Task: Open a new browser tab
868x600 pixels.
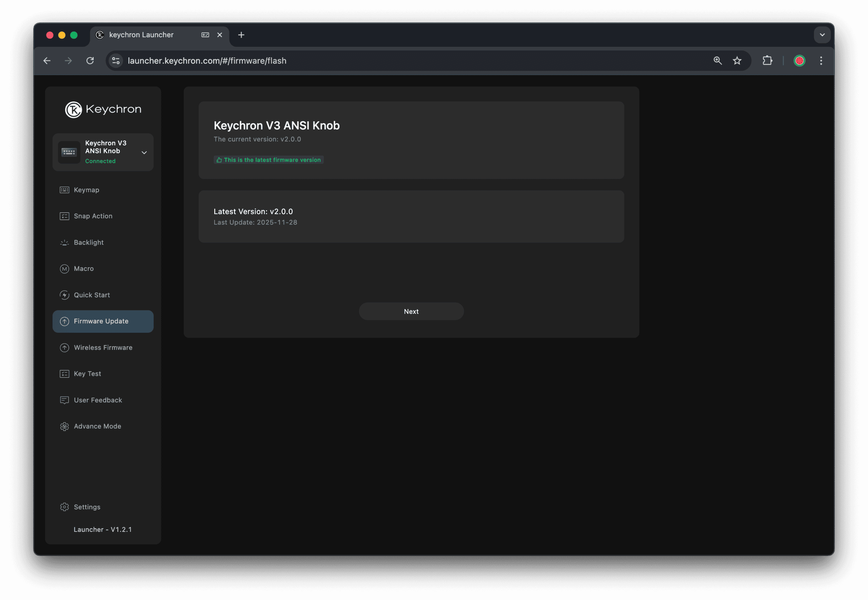Action: tap(241, 35)
